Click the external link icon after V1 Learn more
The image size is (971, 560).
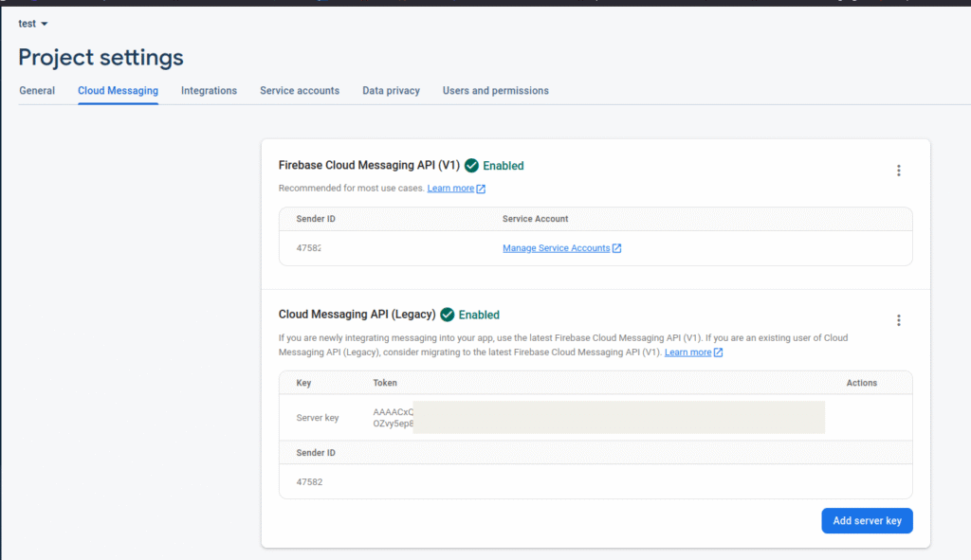481,189
